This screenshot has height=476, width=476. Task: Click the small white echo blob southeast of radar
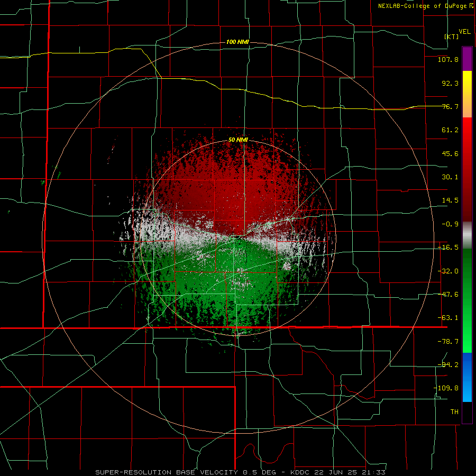tap(287, 266)
